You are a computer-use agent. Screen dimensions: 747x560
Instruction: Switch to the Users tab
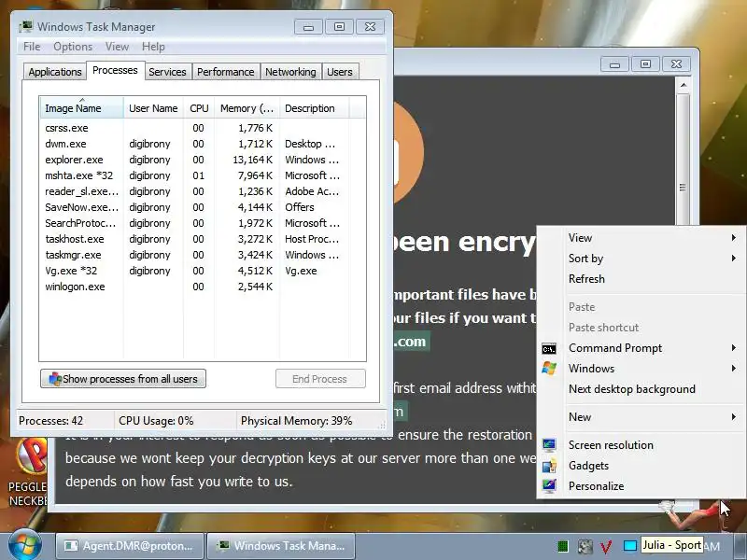coord(340,72)
